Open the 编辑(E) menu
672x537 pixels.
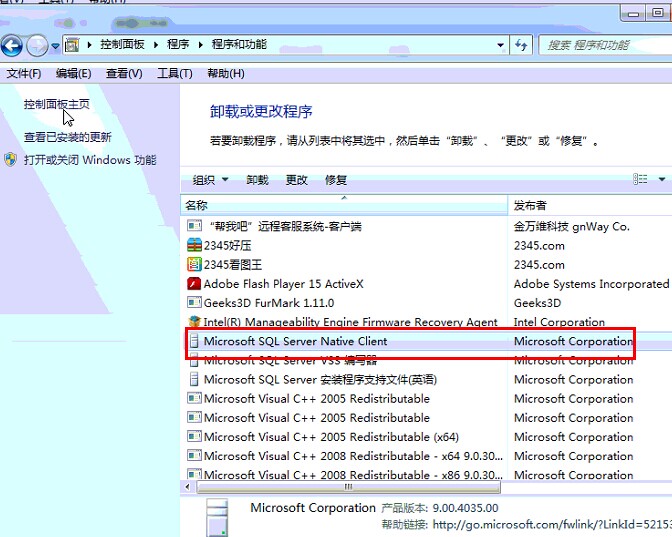(x=73, y=74)
